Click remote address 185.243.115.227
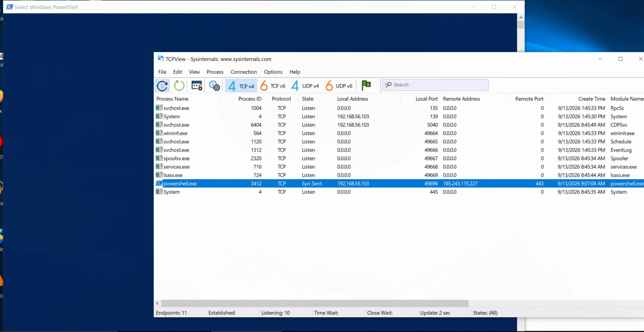The width and height of the screenshot is (644, 332). (460, 183)
